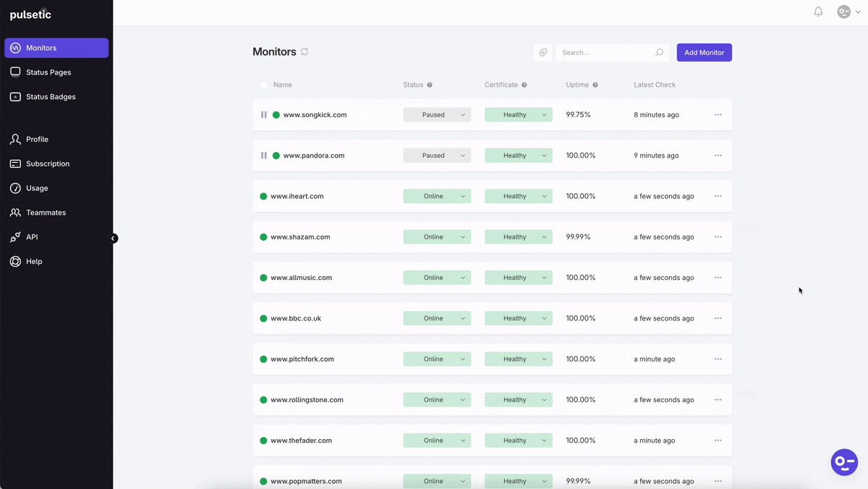The height and width of the screenshot is (489, 868).
Task: Click the Monitors page heading
Action: tap(274, 52)
